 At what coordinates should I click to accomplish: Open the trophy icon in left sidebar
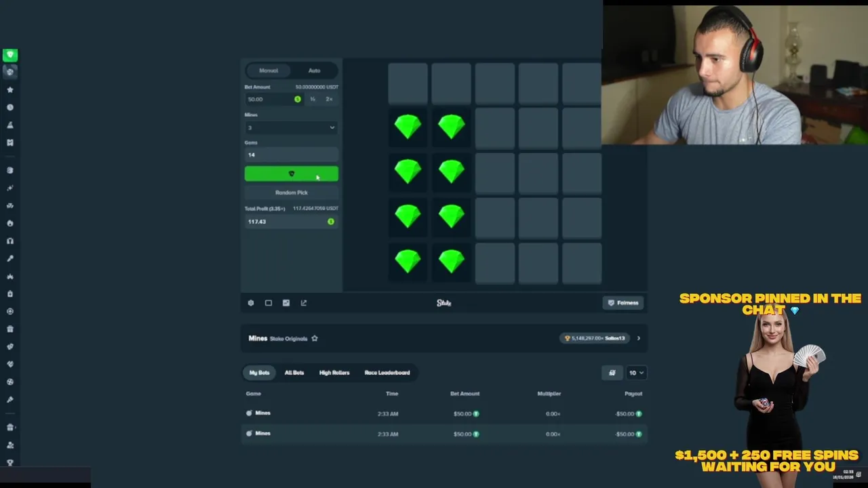[10, 463]
